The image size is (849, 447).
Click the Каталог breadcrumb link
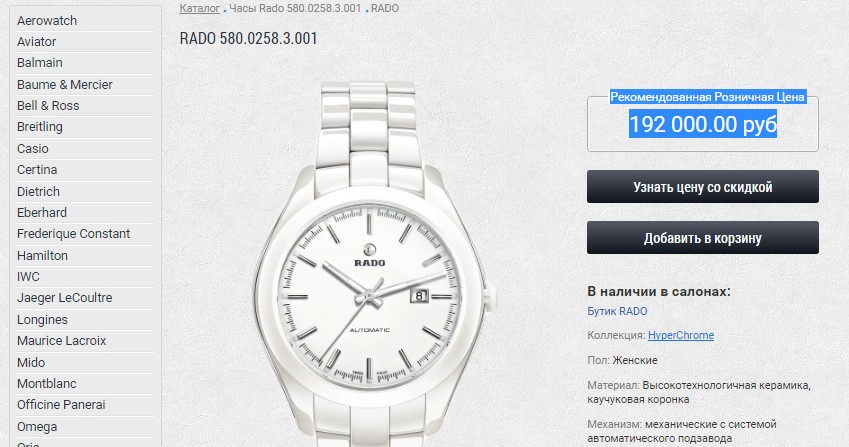(x=200, y=9)
